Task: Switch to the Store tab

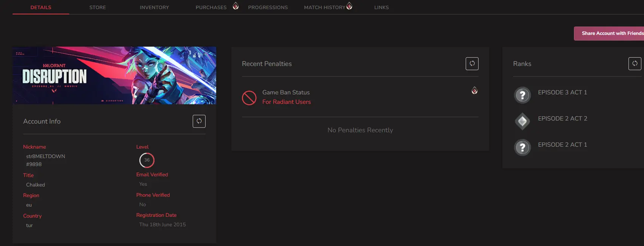Action: 98,8
